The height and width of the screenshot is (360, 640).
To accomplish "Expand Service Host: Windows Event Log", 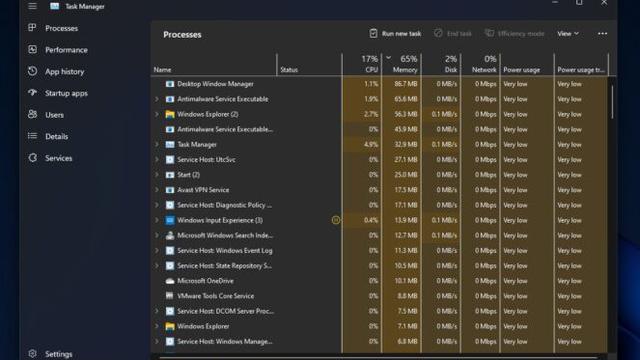I will click(156, 250).
